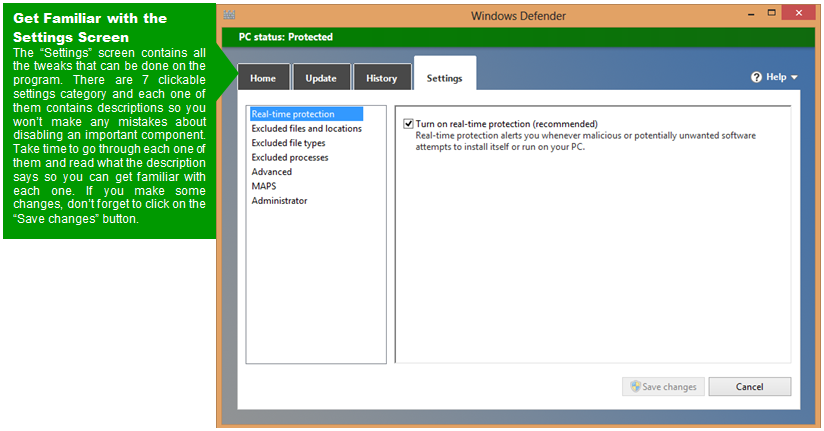Choose Excluded file types category
Screen dimensions: 824x431
point(288,143)
